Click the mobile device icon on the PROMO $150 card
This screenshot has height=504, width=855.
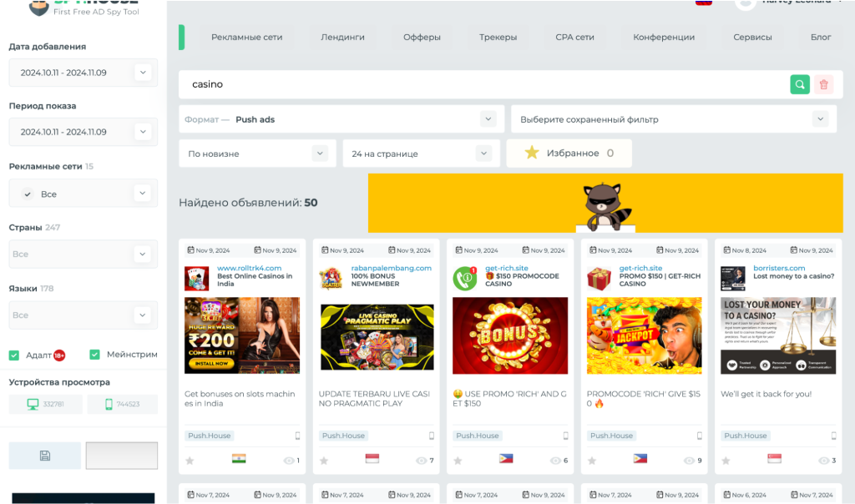coord(699,436)
